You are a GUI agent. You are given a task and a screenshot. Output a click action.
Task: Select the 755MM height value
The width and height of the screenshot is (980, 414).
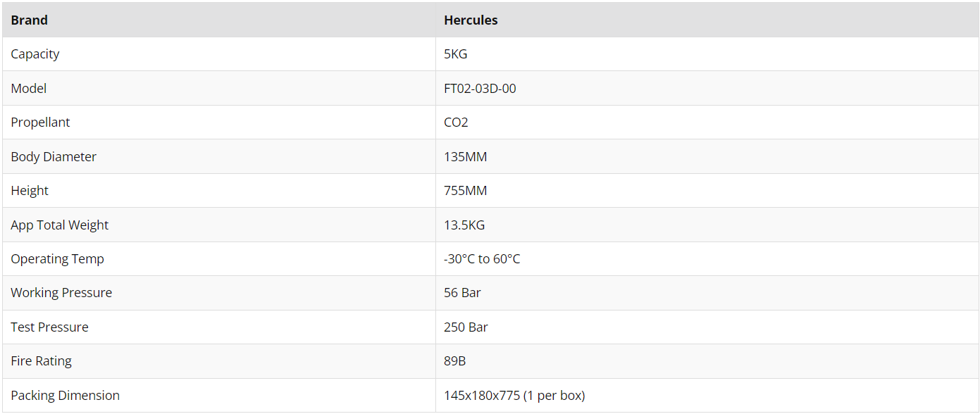[x=466, y=191]
